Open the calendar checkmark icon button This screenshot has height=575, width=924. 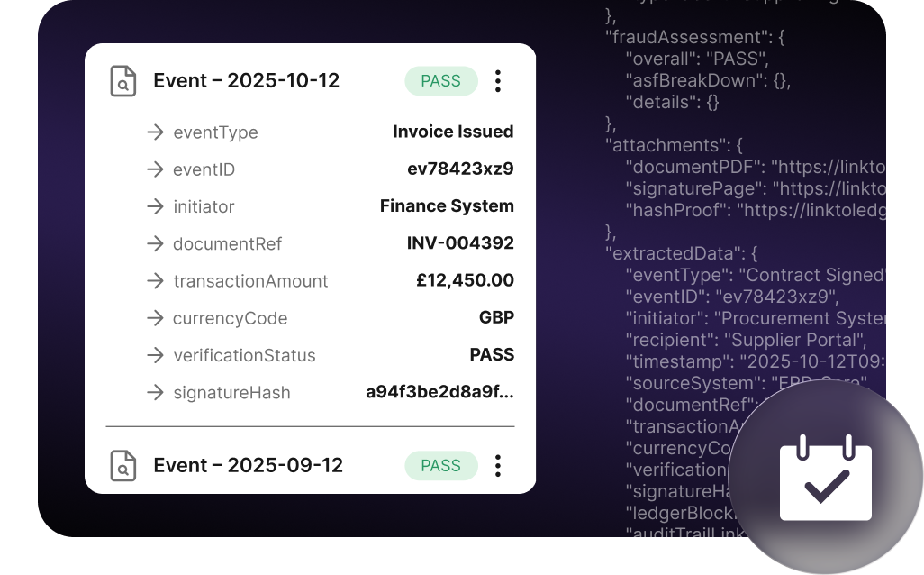pyautogui.click(x=825, y=477)
